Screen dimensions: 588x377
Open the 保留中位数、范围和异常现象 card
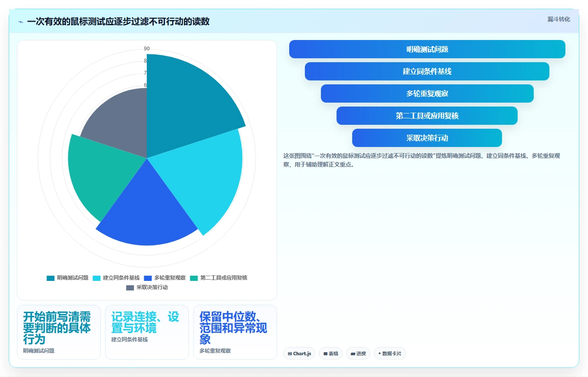pyautogui.click(x=235, y=332)
